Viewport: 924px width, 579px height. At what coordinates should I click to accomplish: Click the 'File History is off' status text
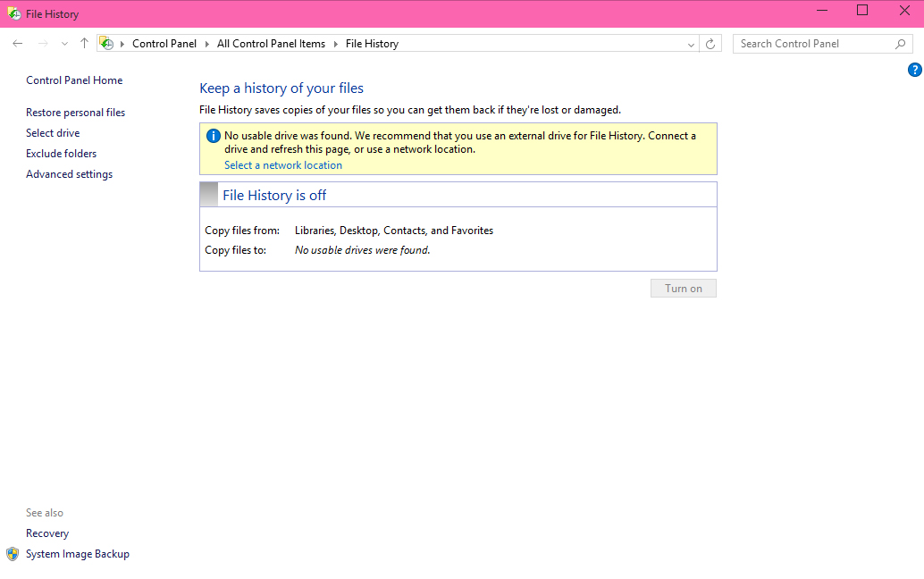pyautogui.click(x=274, y=195)
